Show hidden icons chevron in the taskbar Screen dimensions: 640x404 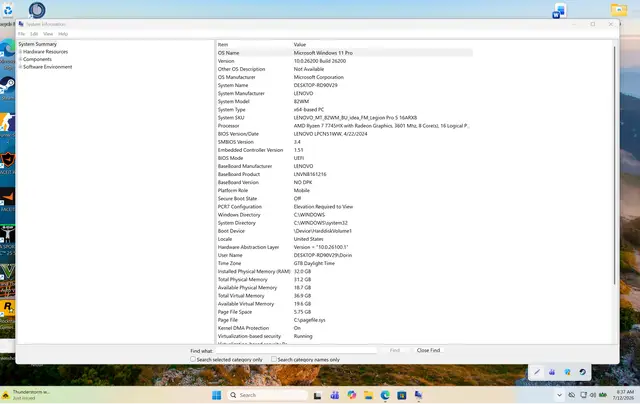tap(559, 395)
